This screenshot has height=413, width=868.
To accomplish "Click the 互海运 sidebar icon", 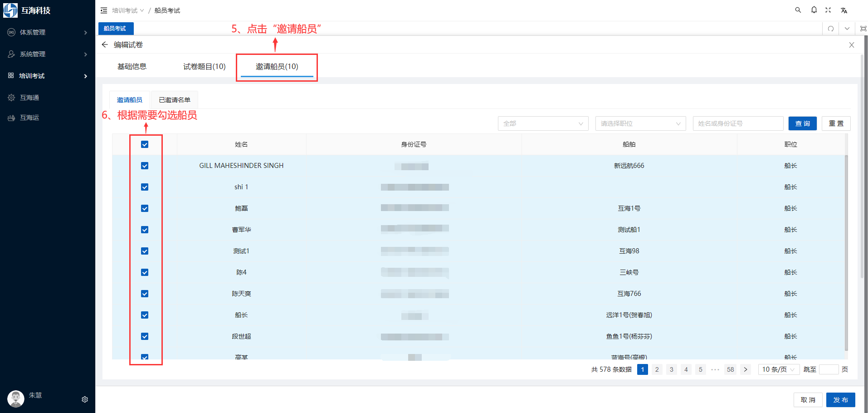I will point(11,118).
